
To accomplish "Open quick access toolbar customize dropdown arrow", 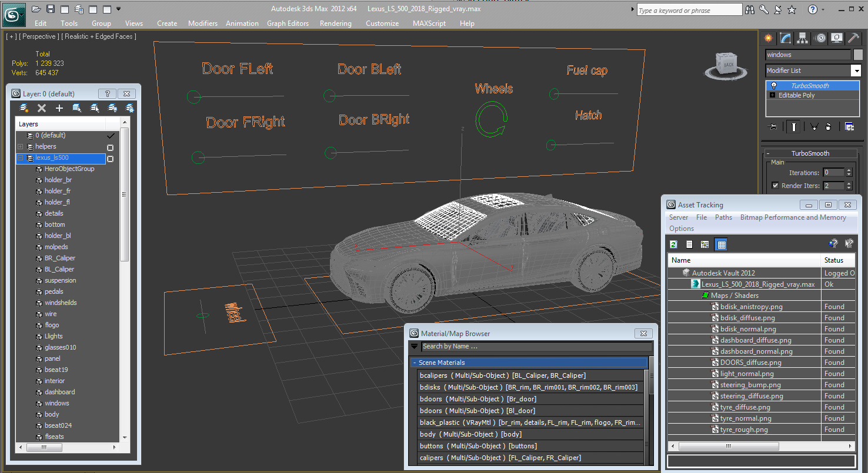I will [119, 9].
